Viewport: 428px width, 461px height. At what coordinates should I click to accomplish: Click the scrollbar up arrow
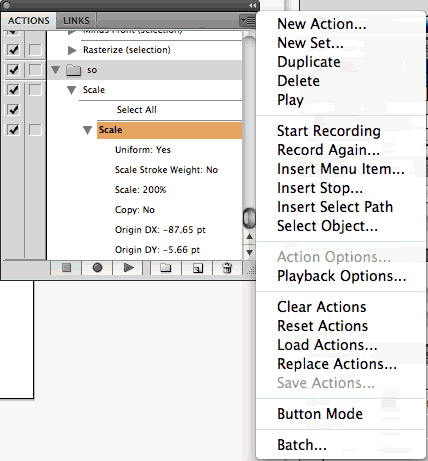(x=249, y=237)
